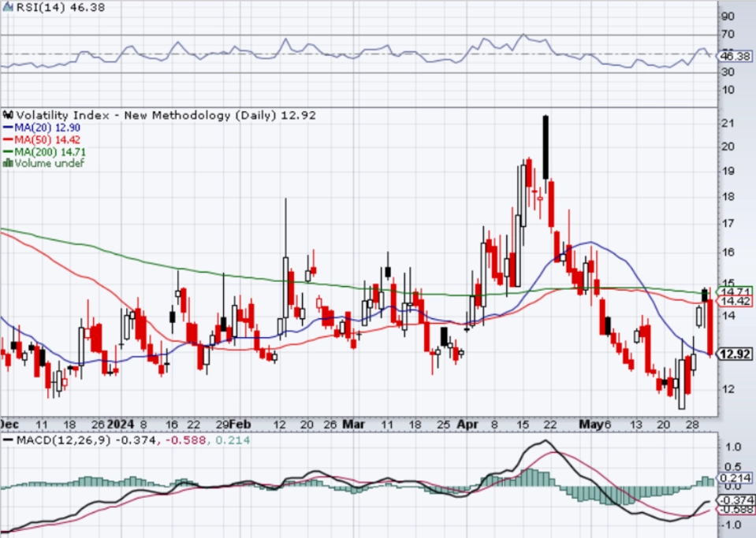Click the 46.38 RSI value tag
The height and width of the screenshot is (538, 756).
(x=735, y=57)
